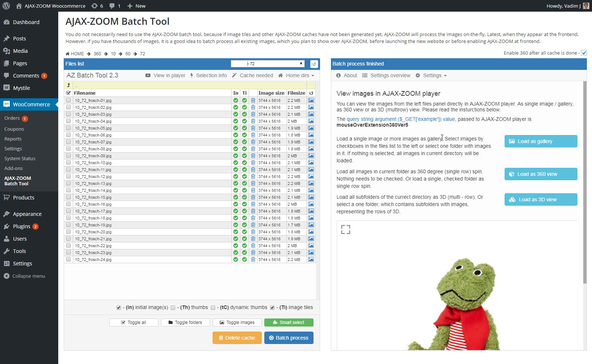This screenshot has width=592, height=364.
Task: Select filename 10_72_frosch-17.jpg row text
Action: [93, 211]
